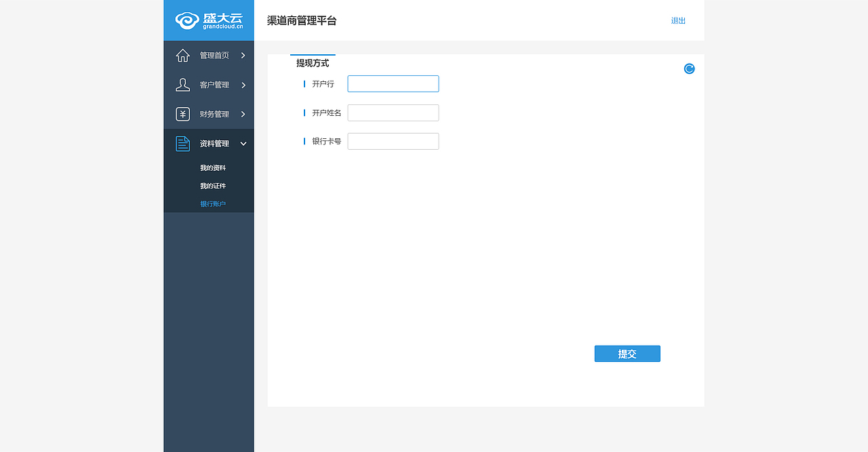Focus the 开户行 input field
The image size is (868, 452).
393,84
